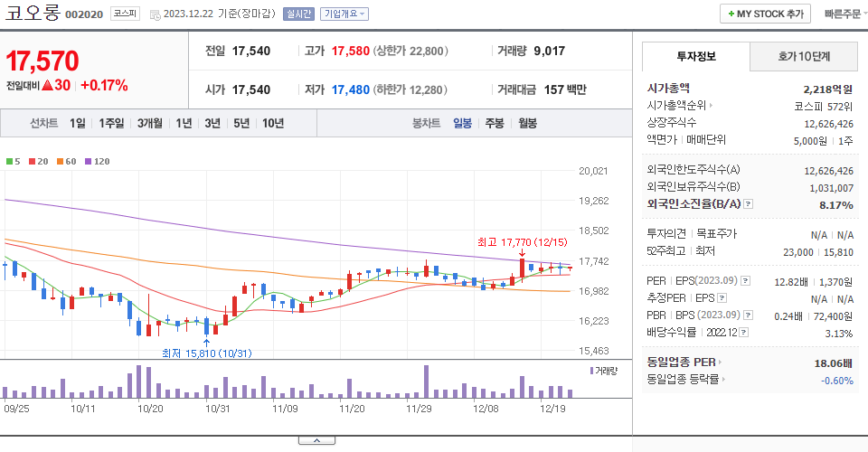Switch to the 투자정보 tab
868x452 pixels.
point(696,56)
